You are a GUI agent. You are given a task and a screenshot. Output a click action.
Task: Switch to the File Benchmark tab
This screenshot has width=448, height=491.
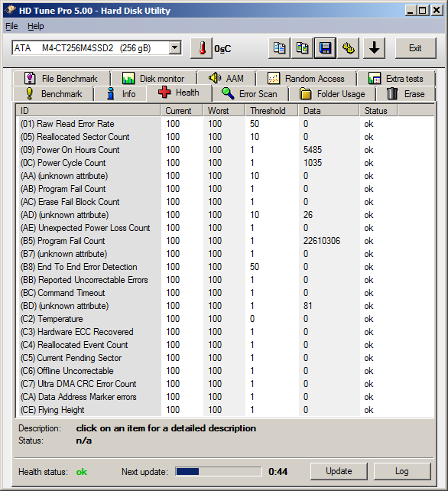(62, 78)
